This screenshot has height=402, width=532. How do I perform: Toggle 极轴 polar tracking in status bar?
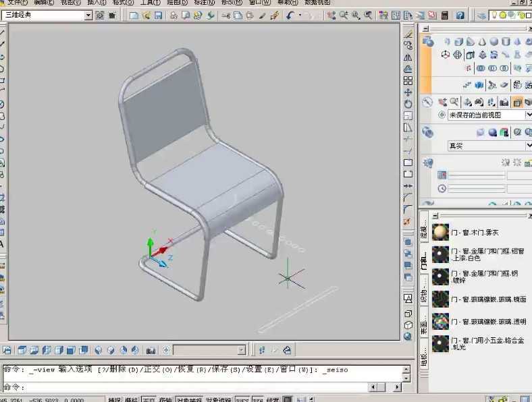click(165, 400)
